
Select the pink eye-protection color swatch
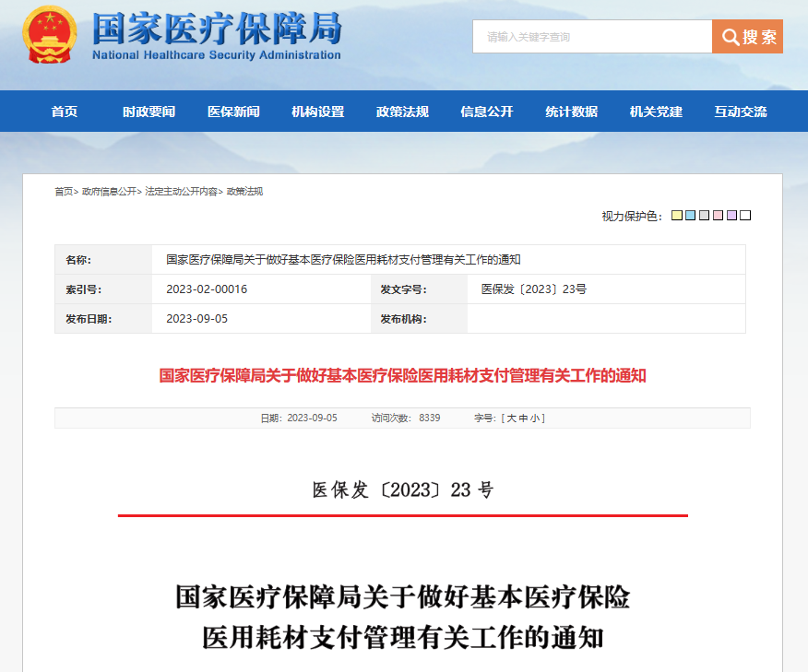[717, 214]
